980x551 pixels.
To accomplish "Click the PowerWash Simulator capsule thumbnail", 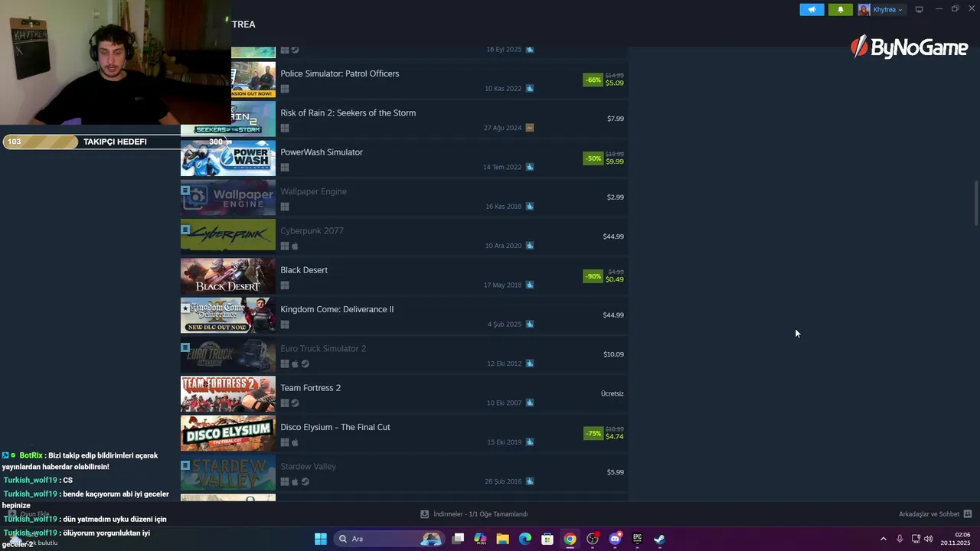I will click(228, 158).
